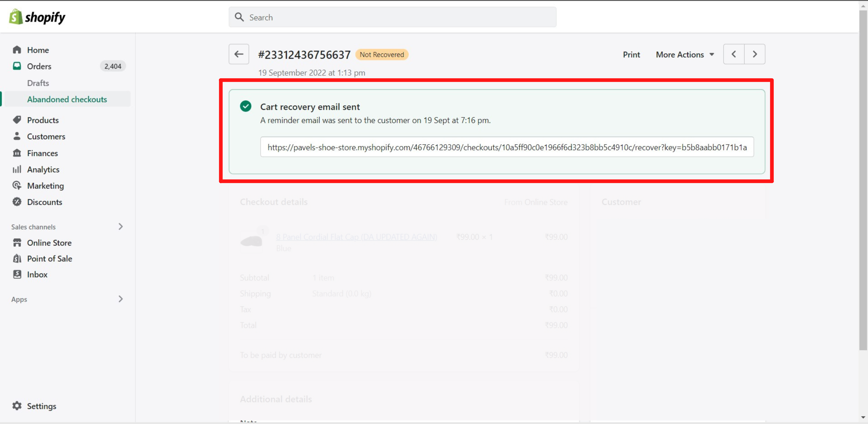Viewport: 868px width, 424px height.
Task: Expand the Apps chevron
Action: [x=120, y=299]
